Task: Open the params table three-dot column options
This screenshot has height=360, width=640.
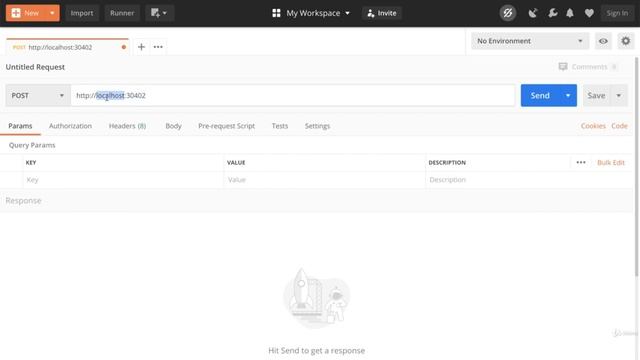Action: click(x=581, y=162)
